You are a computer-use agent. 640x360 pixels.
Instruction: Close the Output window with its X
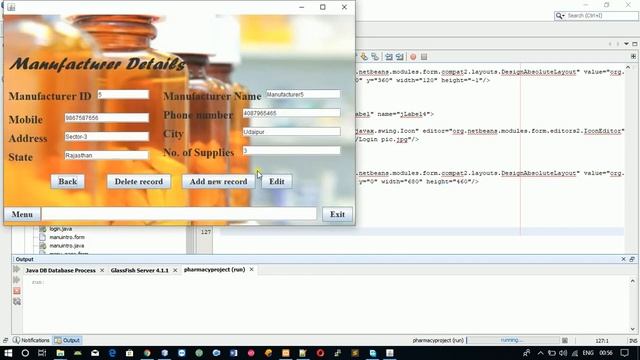pos(623,259)
